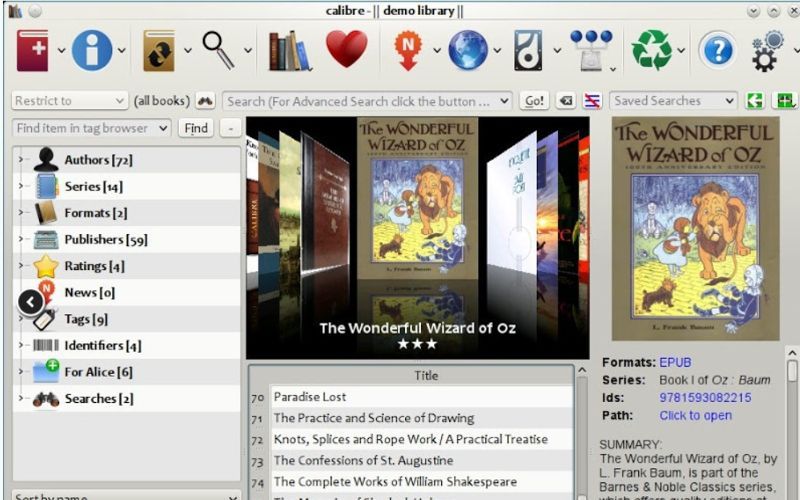
Task: Click the Go! search button
Action: coord(534,101)
